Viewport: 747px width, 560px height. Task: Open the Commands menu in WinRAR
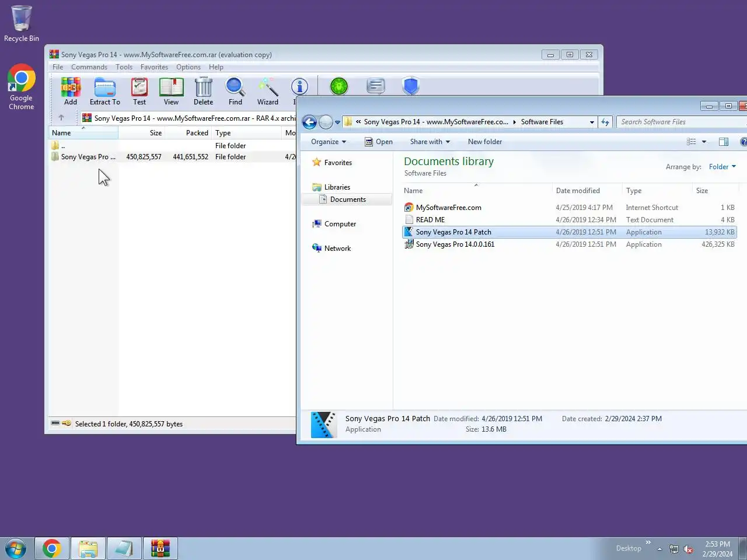pos(89,67)
